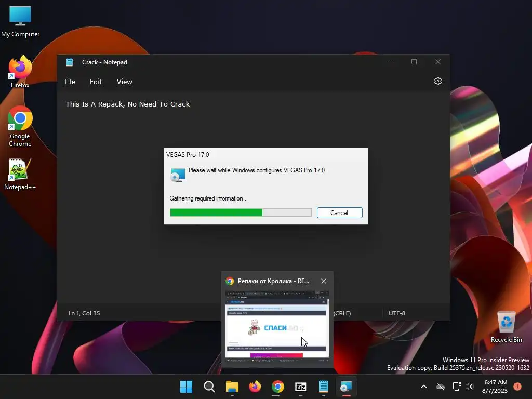Show hidden tray icons chevron

pos(424,387)
